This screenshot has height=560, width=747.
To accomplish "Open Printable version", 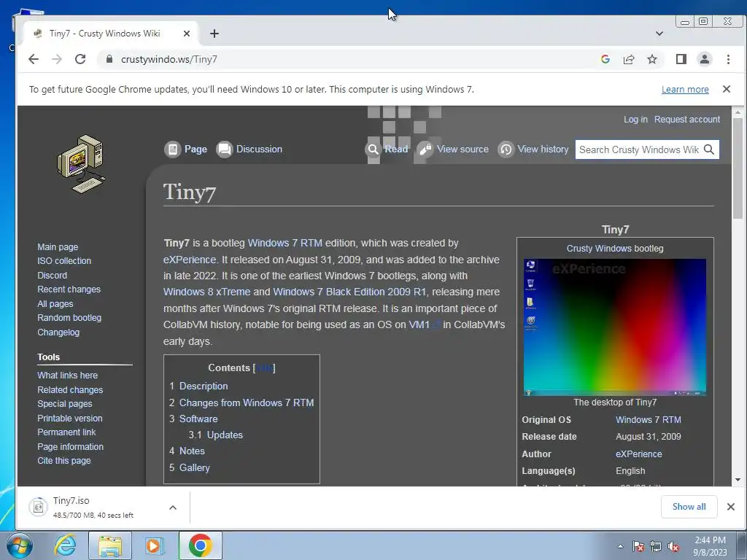I will pyautogui.click(x=70, y=418).
